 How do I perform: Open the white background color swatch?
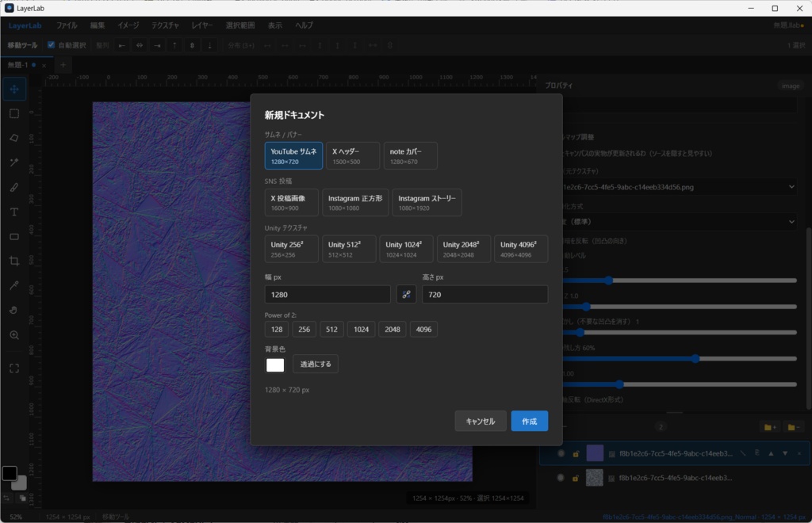(x=275, y=365)
